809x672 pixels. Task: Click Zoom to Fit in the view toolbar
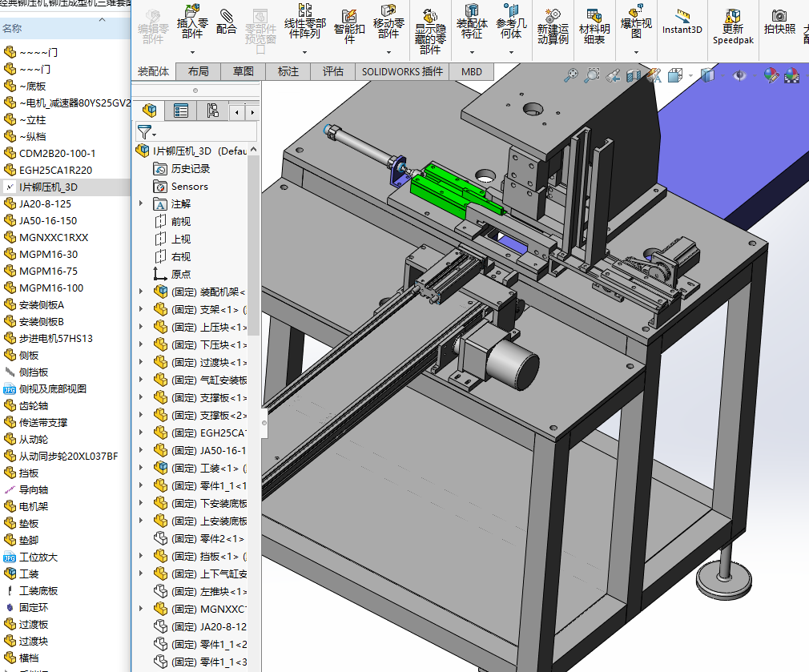(x=571, y=75)
